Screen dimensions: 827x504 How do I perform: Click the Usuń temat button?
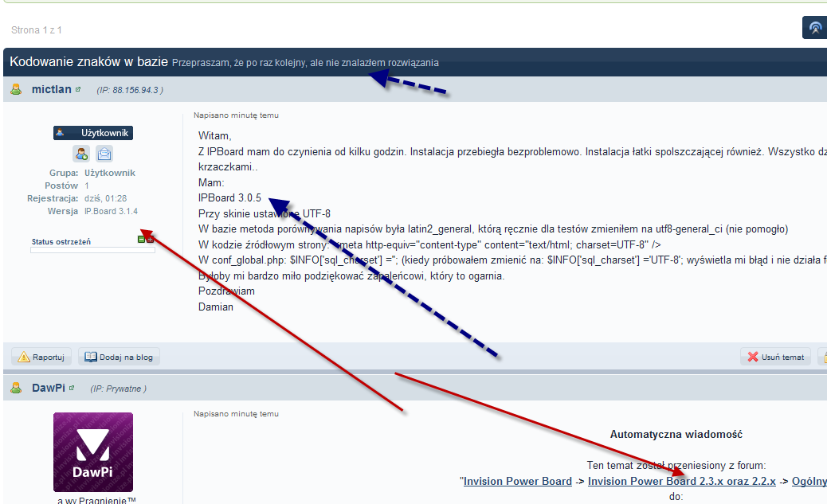pos(775,357)
